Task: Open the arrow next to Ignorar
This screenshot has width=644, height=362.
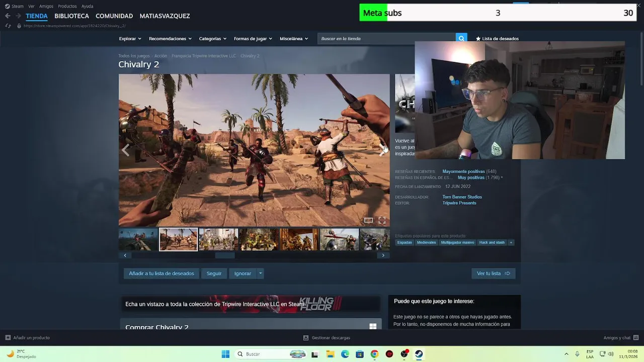Action: click(x=260, y=274)
